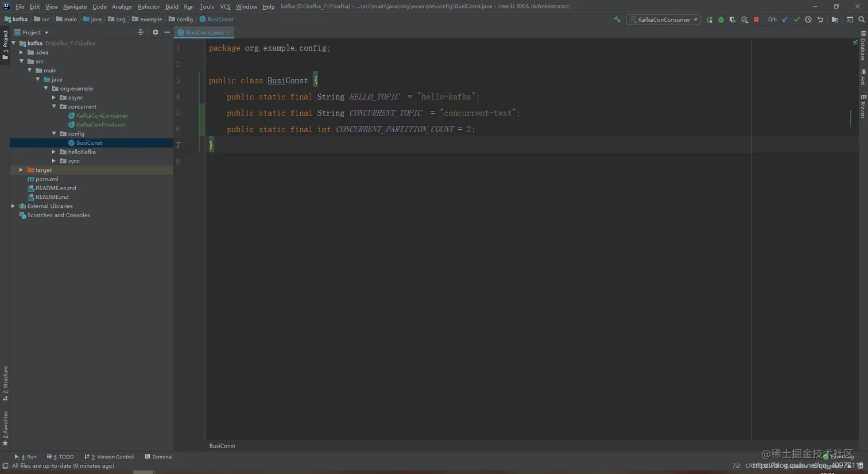
Task: Expand the target folder
Action: [x=22, y=170]
